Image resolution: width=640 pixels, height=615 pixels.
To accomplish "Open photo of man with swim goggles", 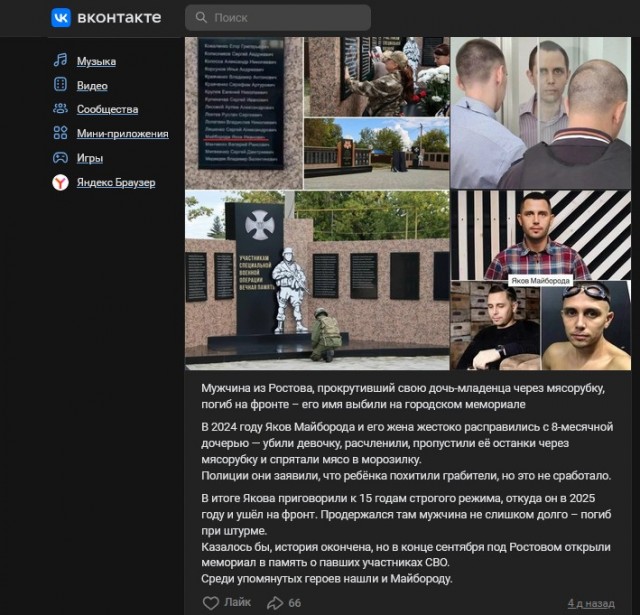I will [586, 325].
